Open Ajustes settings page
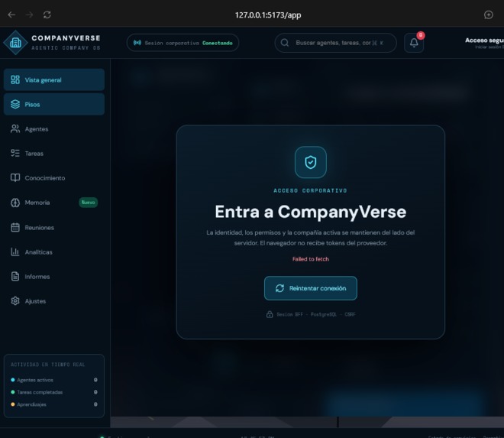The image size is (504, 438). coord(54,301)
